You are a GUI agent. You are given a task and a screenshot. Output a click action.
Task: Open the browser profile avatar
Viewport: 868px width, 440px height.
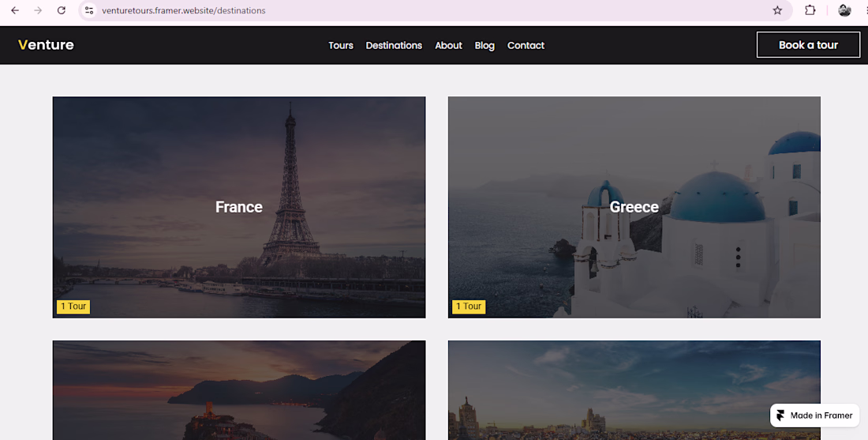844,10
